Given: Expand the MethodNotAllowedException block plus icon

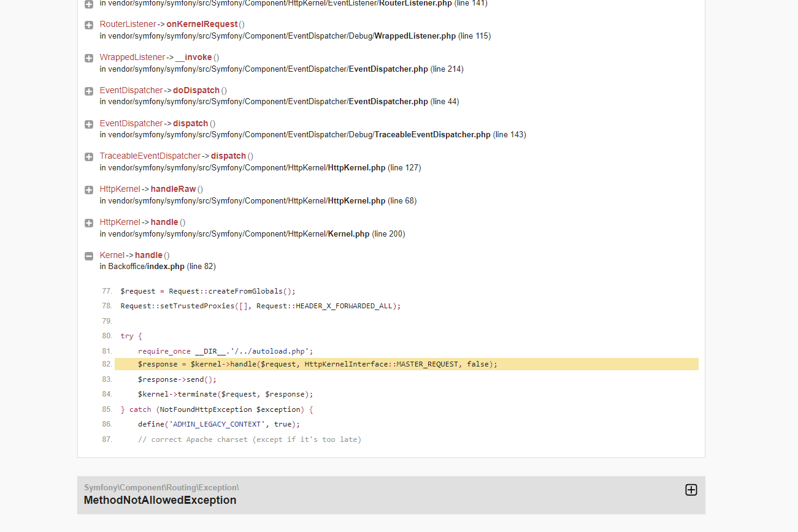Looking at the screenshot, I should (x=691, y=490).
